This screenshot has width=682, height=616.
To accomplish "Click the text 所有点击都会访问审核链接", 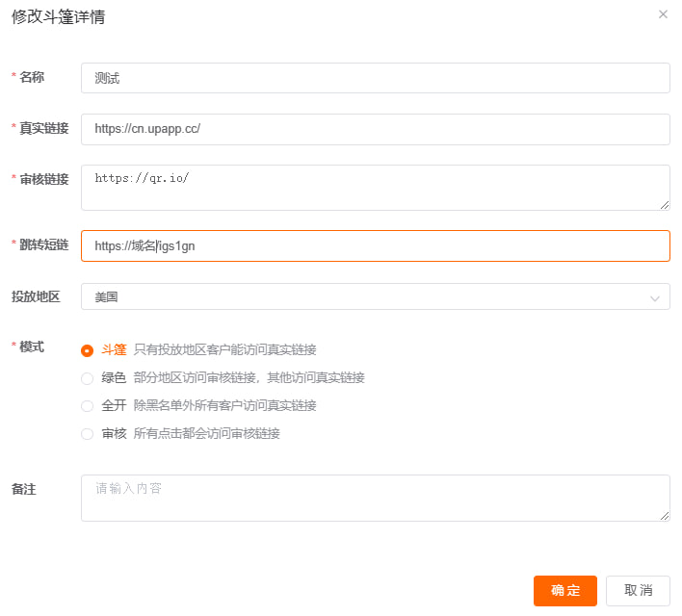I will (x=206, y=433).
